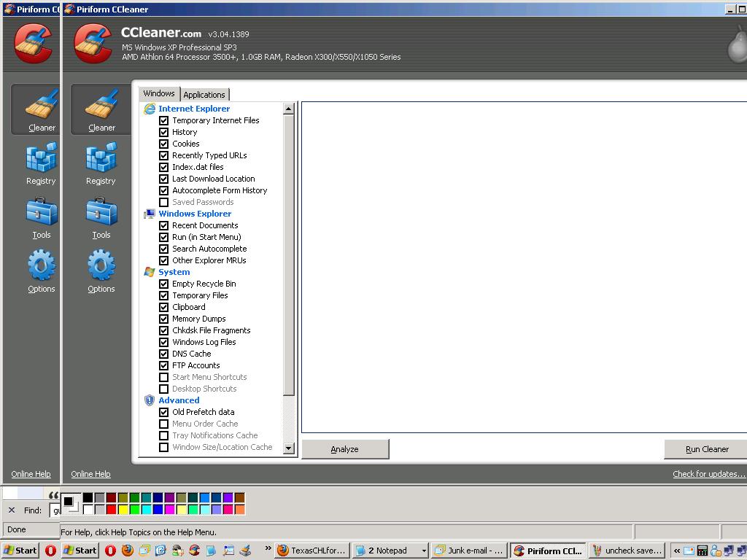
Task: Expand hidden system tray icons chevron
Action: [x=677, y=551]
